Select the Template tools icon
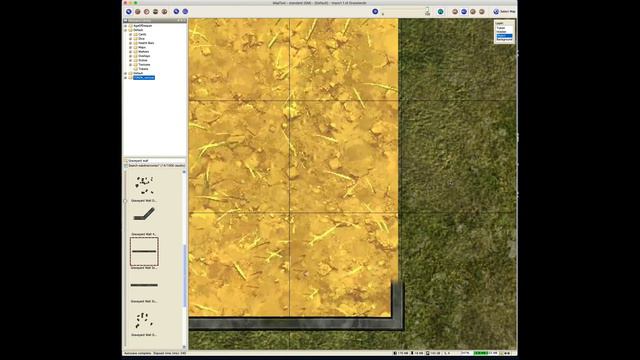Image resolution: width=640 pixels, height=360 pixels. click(147, 11)
